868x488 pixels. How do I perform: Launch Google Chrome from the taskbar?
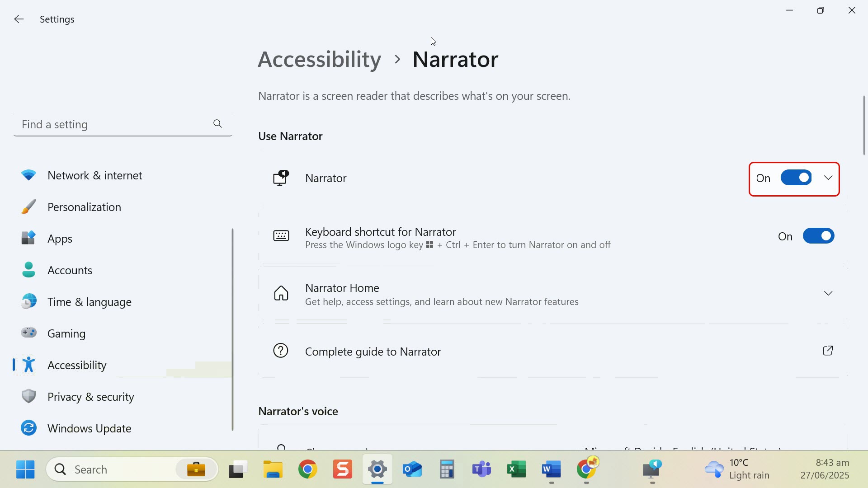307,469
